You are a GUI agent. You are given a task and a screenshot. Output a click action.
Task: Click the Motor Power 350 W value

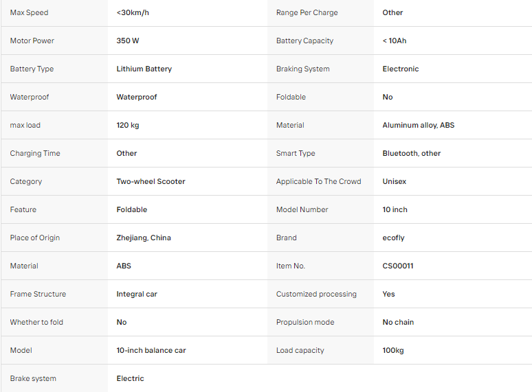(128, 41)
